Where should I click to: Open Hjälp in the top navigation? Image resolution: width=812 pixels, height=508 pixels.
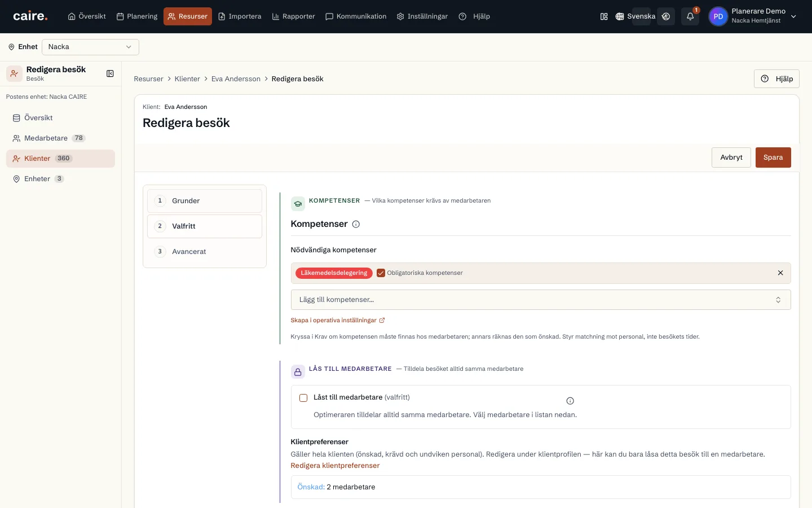[x=474, y=16]
